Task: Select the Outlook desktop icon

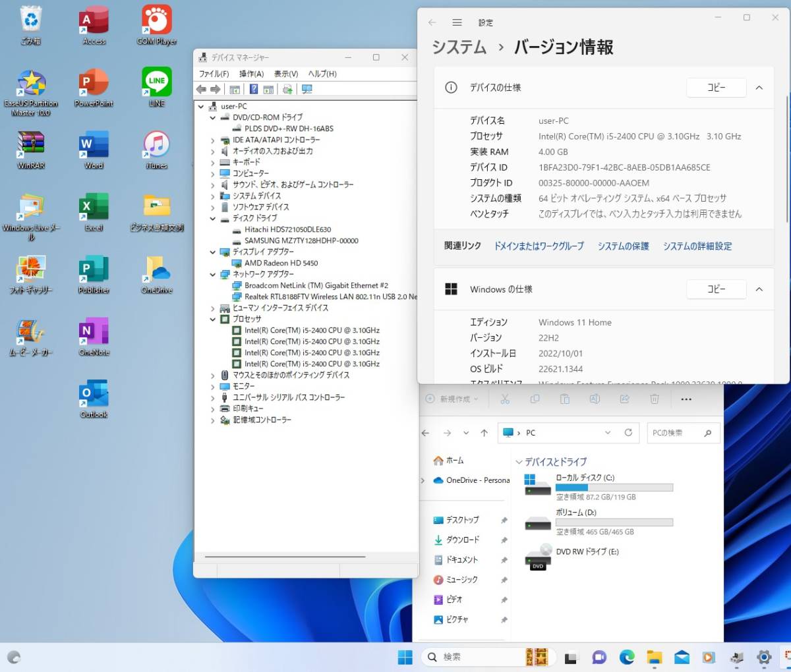Action: point(94,399)
